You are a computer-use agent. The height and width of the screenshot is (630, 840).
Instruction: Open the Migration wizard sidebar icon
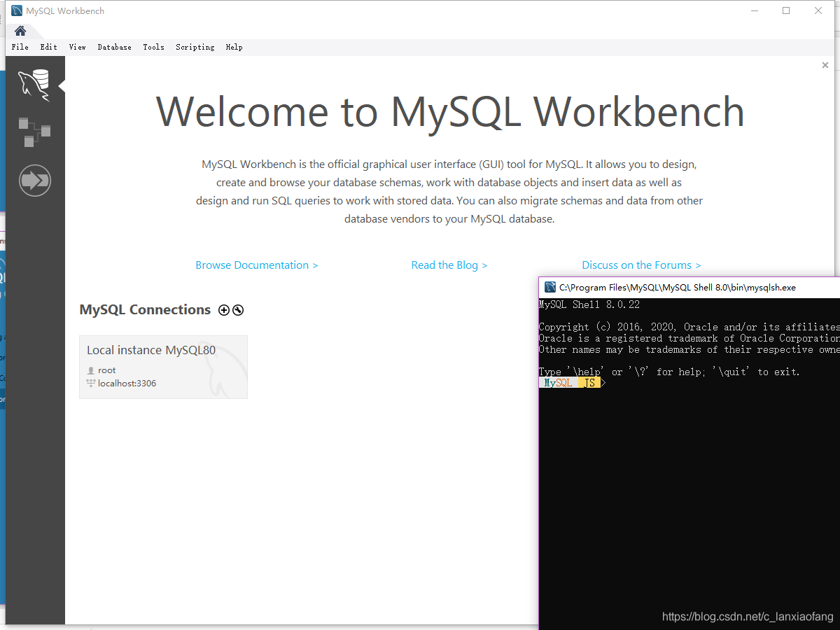click(x=34, y=181)
